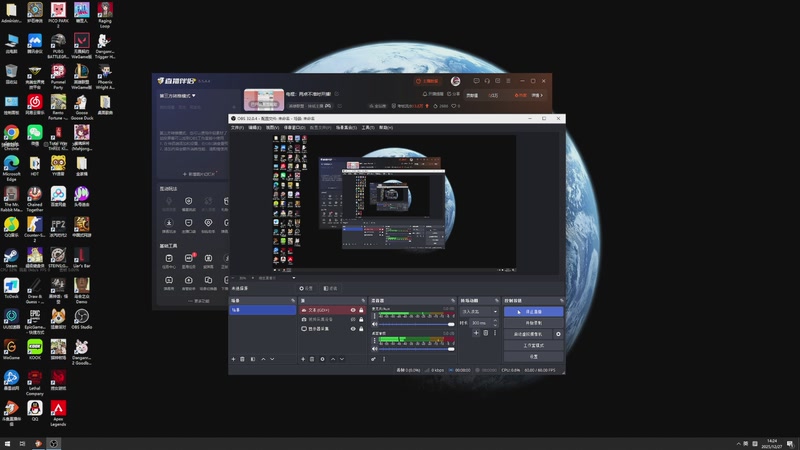Open source properties gear in Sources panel
Viewport: 800px width, 450px height.
point(322,359)
